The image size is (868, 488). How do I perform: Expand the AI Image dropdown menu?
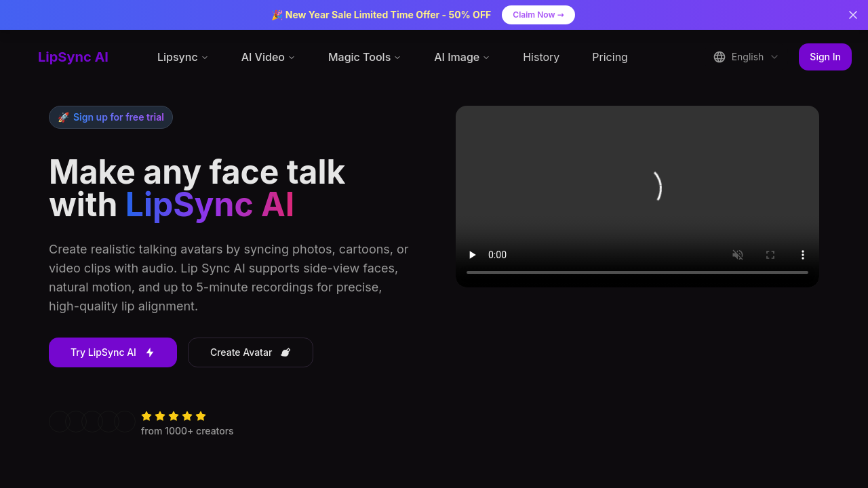[462, 57]
